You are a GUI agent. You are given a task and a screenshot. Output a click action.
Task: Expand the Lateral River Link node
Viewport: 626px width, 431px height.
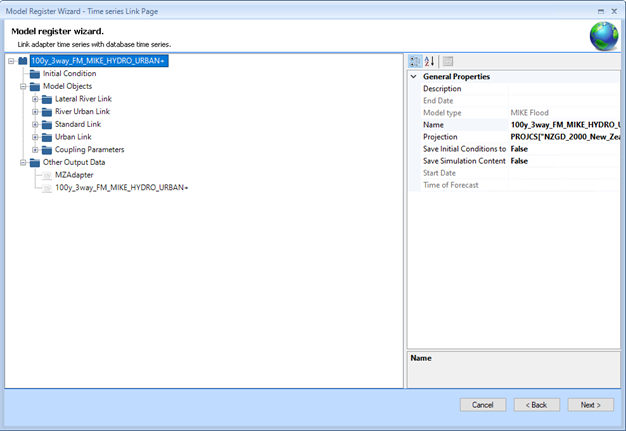click(x=35, y=99)
